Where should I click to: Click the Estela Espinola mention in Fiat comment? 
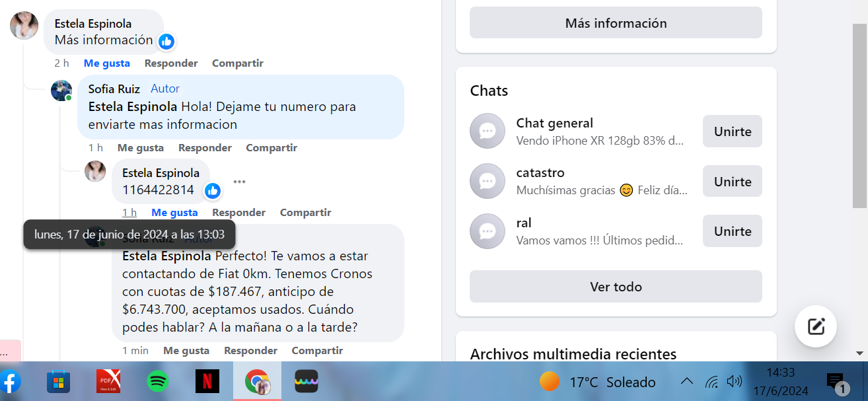(168, 256)
